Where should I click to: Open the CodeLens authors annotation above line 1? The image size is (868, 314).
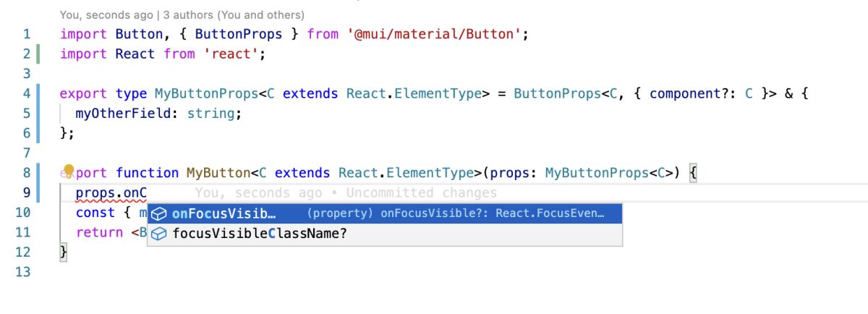point(182,14)
